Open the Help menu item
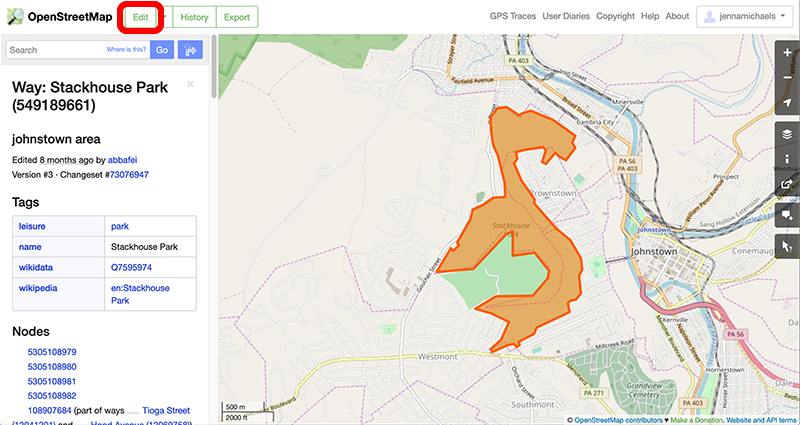 coord(650,16)
